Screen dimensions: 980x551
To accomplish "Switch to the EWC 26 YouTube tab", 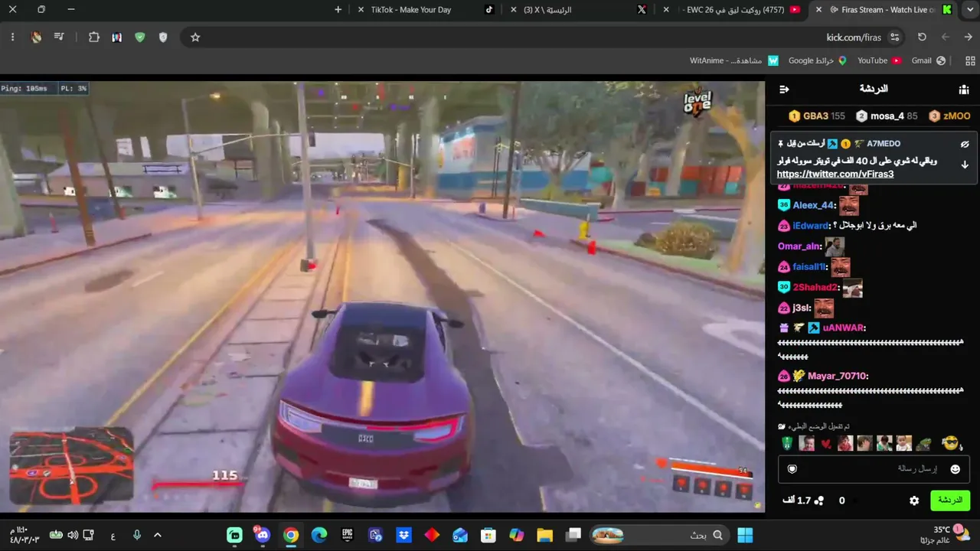I will (735, 10).
